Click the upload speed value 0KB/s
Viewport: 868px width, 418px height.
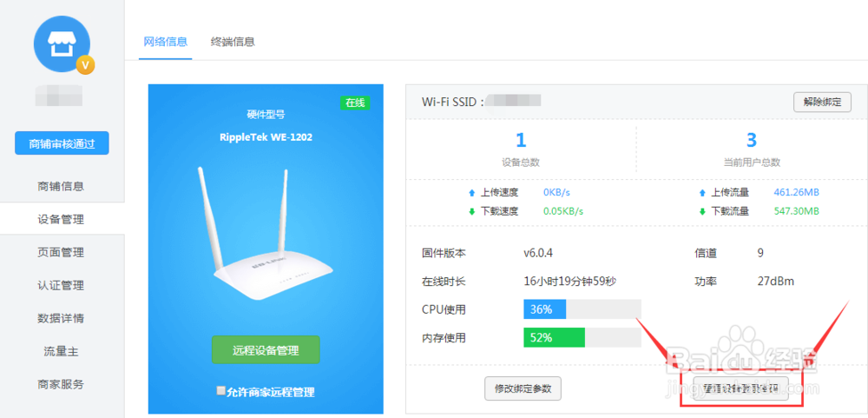tap(557, 193)
